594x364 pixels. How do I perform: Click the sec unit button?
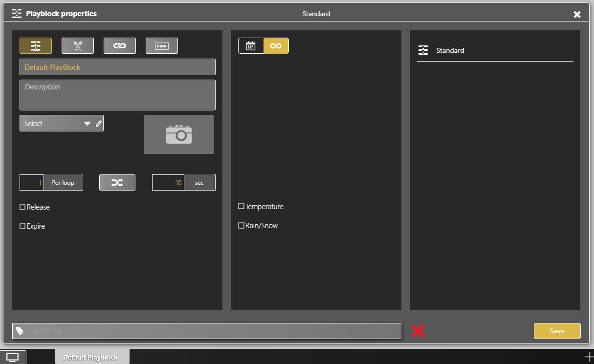199,182
